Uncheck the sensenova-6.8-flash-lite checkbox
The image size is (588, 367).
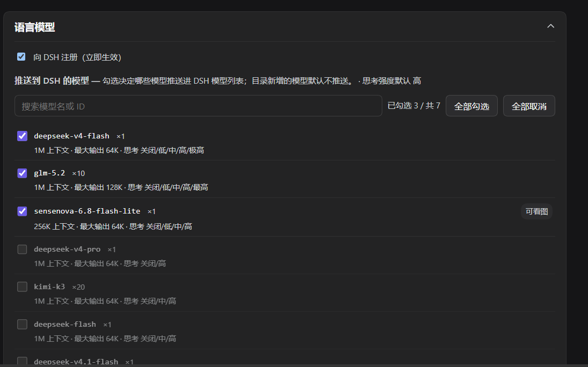pyautogui.click(x=22, y=211)
